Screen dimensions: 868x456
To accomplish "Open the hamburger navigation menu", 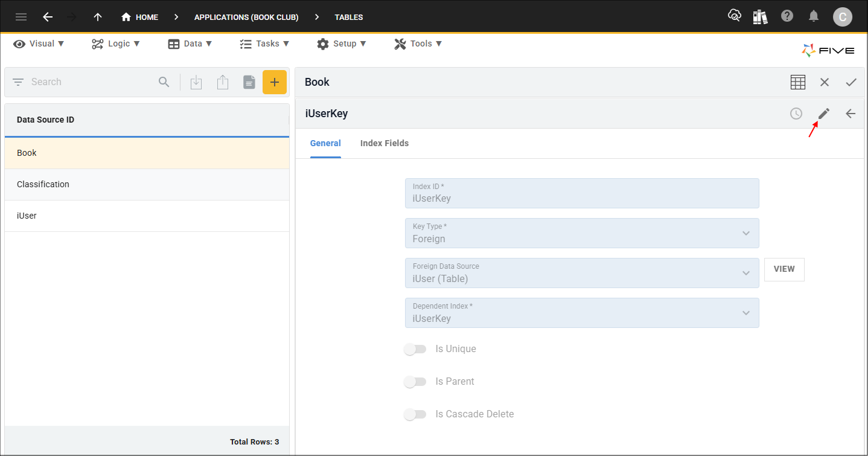I will pos(21,17).
